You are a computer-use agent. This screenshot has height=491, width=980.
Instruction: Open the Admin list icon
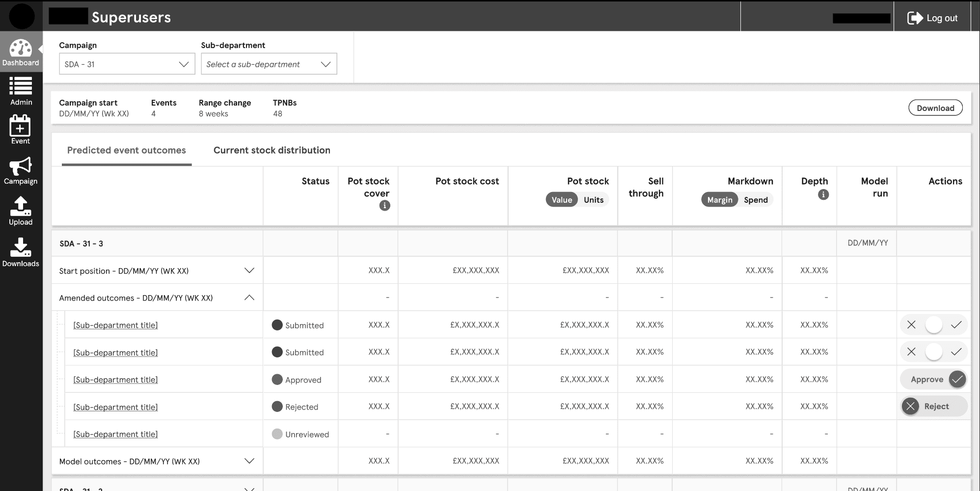(x=21, y=91)
